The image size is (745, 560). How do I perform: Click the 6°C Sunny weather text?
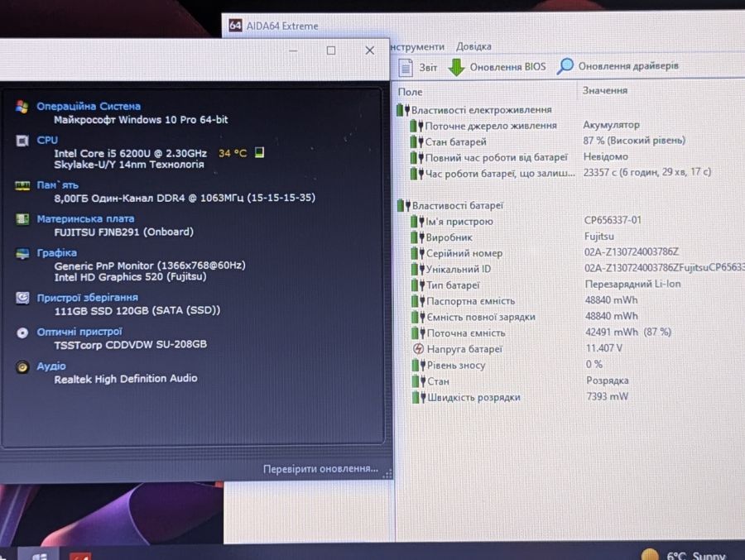point(696,556)
